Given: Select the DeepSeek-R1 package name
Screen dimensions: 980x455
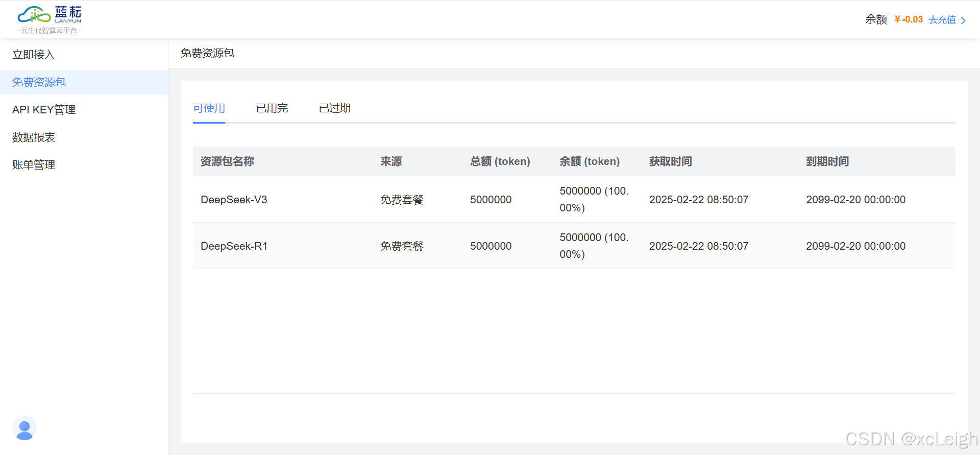Looking at the screenshot, I should tap(234, 246).
